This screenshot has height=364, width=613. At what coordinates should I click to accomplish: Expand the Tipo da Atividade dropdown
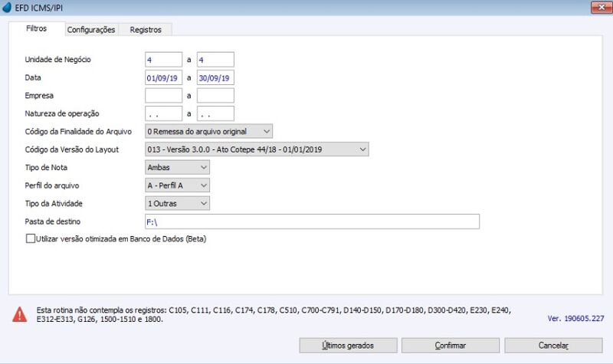point(177,203)
